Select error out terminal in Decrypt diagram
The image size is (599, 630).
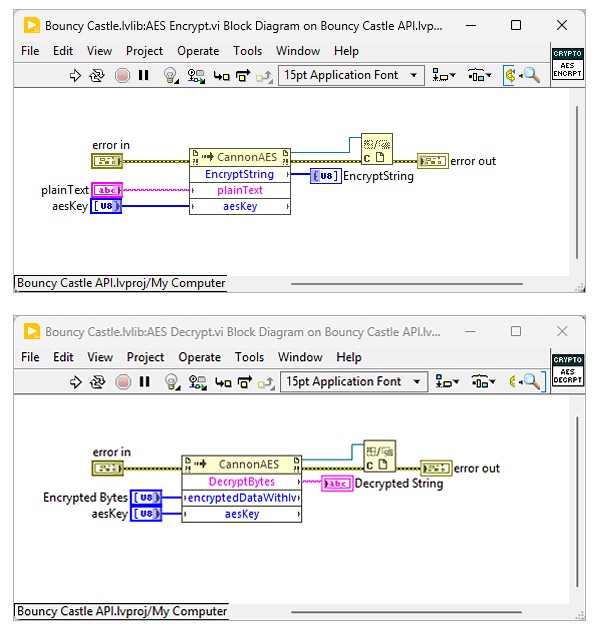[436, 468]
